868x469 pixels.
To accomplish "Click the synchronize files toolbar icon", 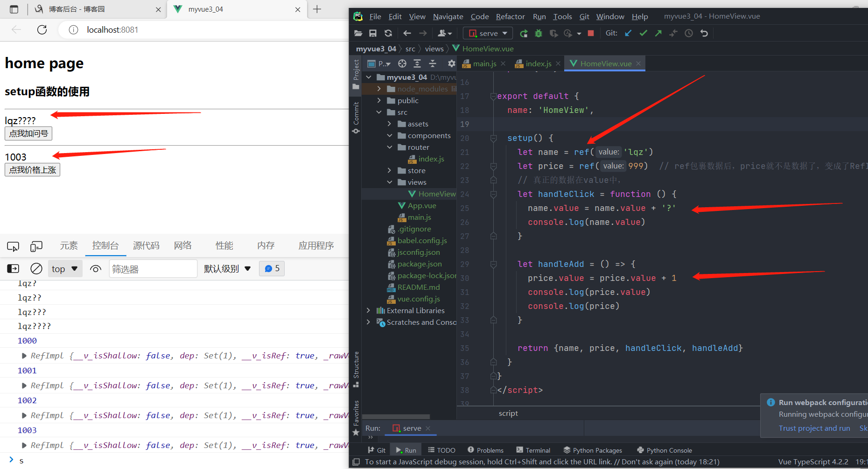I will [388, 33].
